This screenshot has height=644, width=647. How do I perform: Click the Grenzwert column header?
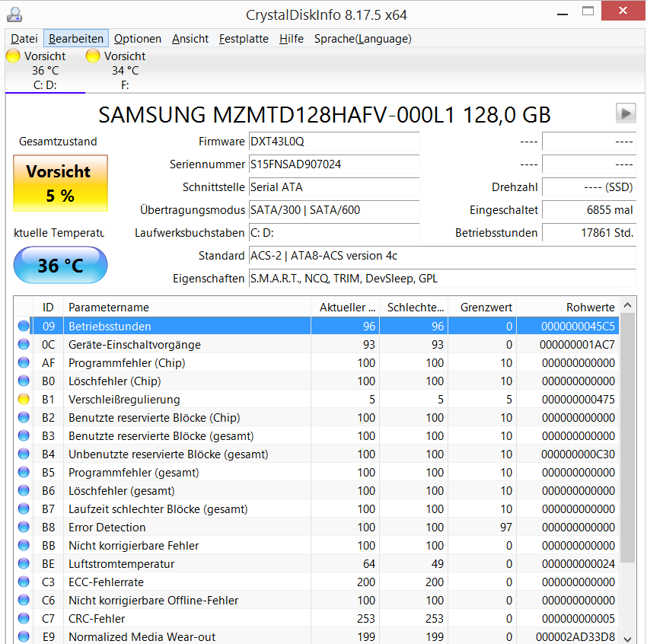pos(482,307)
